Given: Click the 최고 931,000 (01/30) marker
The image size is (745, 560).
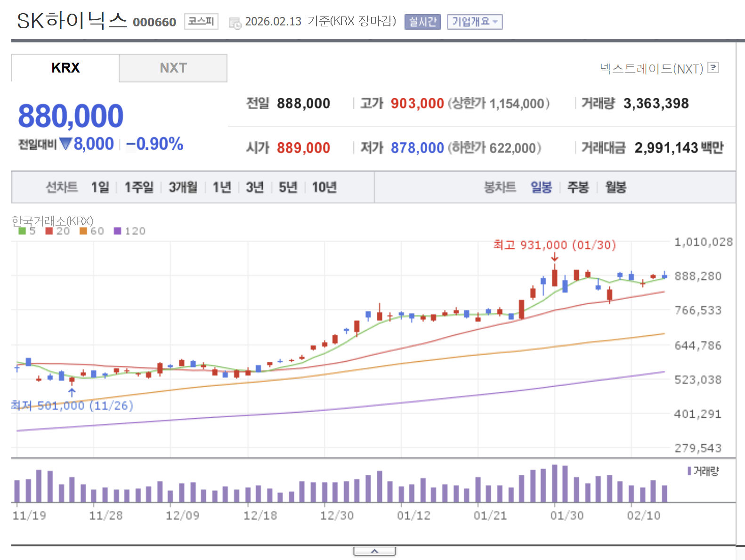Looking at the screenshot, I should click(554, 245).
